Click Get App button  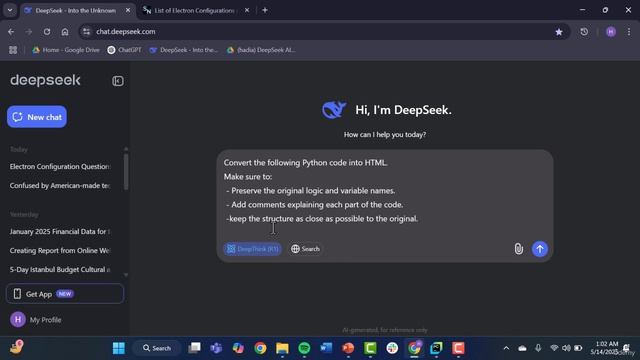(65, 293)
